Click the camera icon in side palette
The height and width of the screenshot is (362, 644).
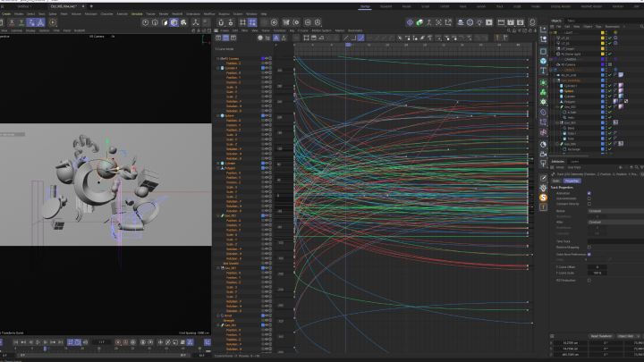click(x=544, y=155)
